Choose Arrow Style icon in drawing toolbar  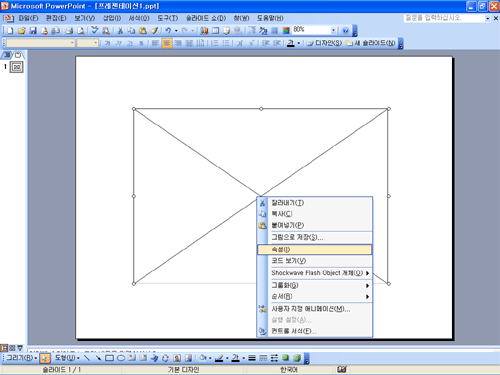pyautogui.click(x=274, y=358)
